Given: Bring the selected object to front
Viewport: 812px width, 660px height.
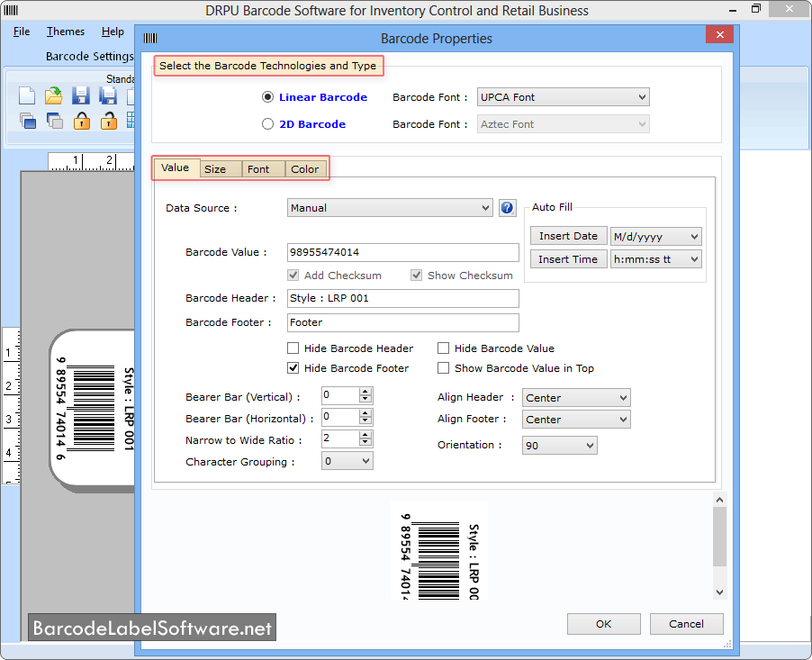Looking at the screenshot, I should [x=27, y=121].
